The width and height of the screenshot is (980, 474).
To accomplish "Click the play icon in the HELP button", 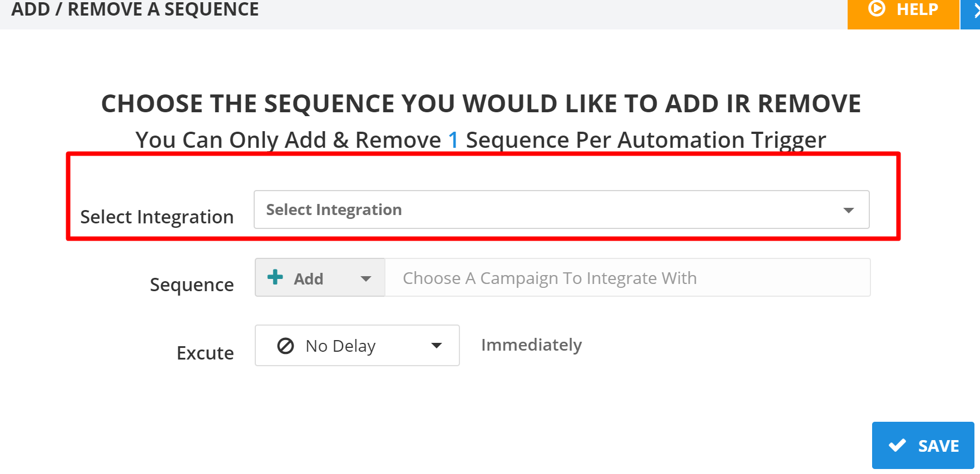I will point(877,9).
